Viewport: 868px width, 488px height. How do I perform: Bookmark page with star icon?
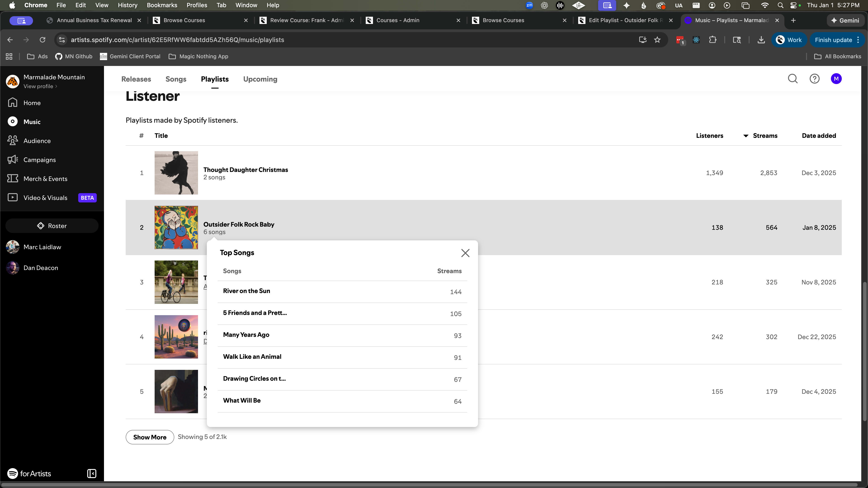657,40
